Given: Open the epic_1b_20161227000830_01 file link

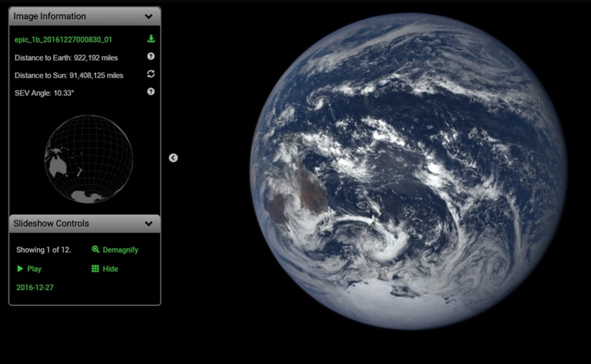Looking at the screenshot, I should point(63,40).
